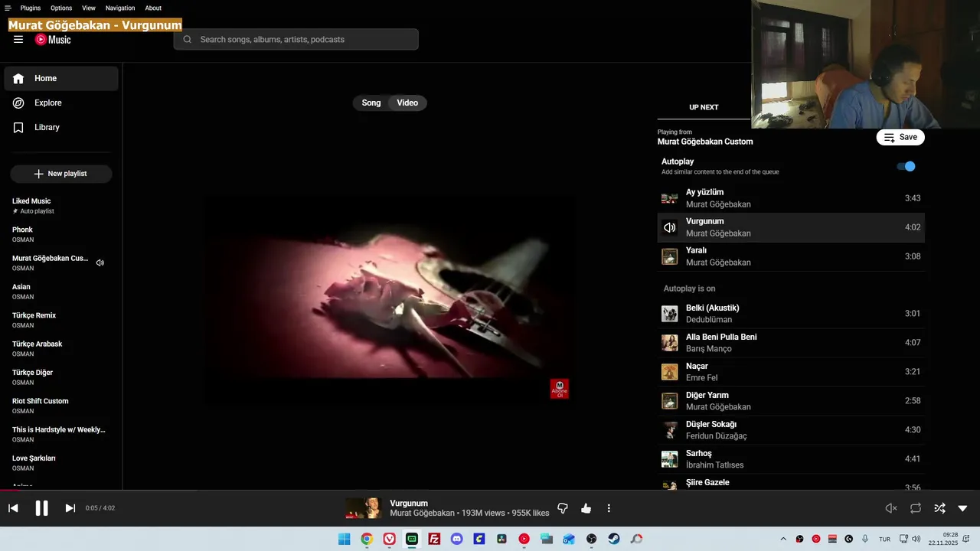980x551 pixels.
Task: Open the View menu
Action: [89, 8]
